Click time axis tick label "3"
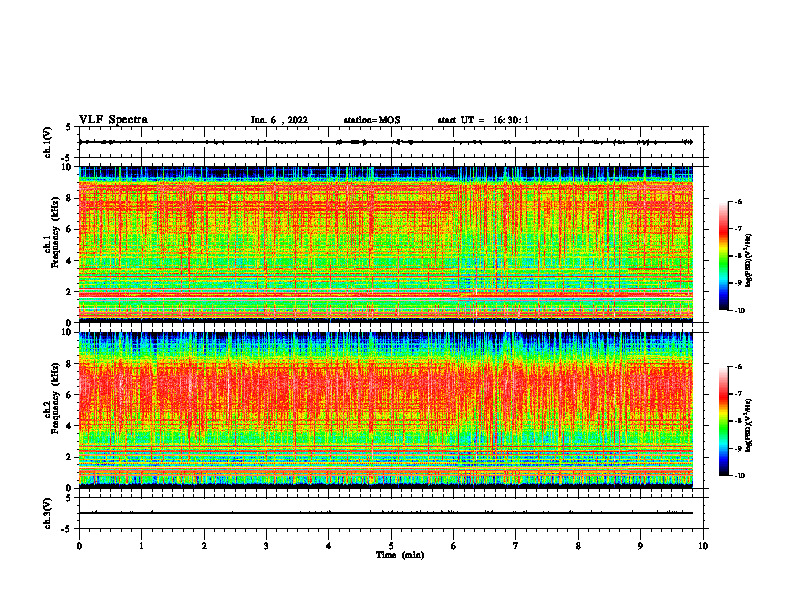This screenshot has width=792, height=612. [266, 546]
